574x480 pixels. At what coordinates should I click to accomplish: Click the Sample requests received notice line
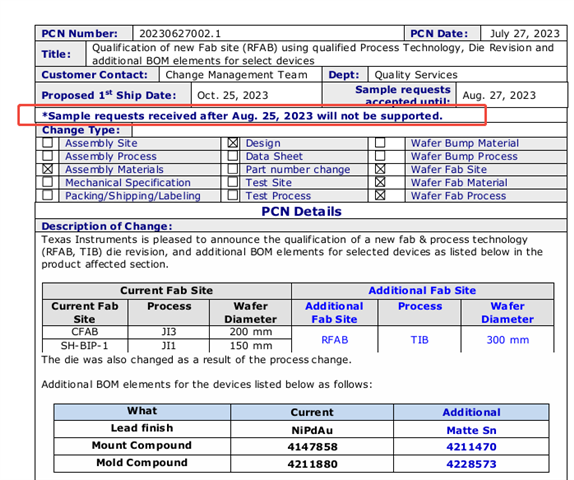click(x=242, y=116)
